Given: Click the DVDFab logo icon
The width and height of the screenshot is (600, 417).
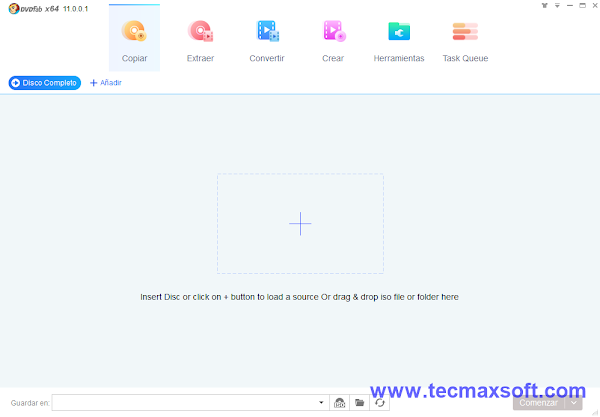Looking at the screenshot, I should pos(14,8).
